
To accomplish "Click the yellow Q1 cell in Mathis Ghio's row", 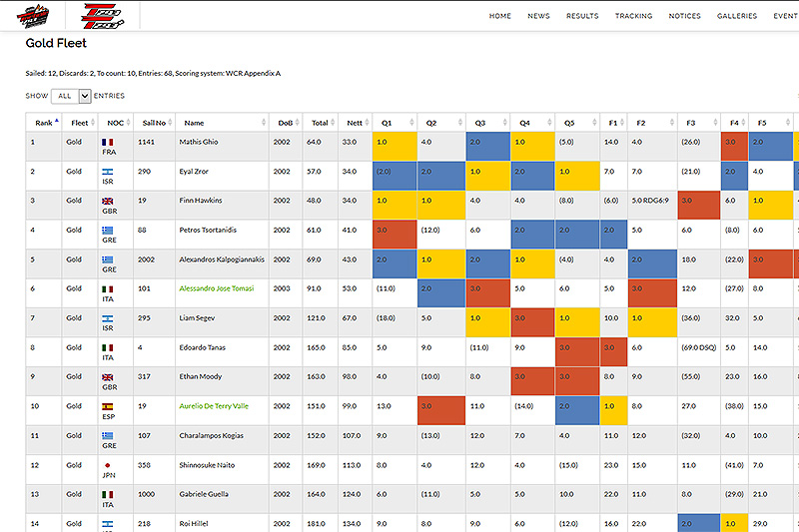I will point(395,147).
